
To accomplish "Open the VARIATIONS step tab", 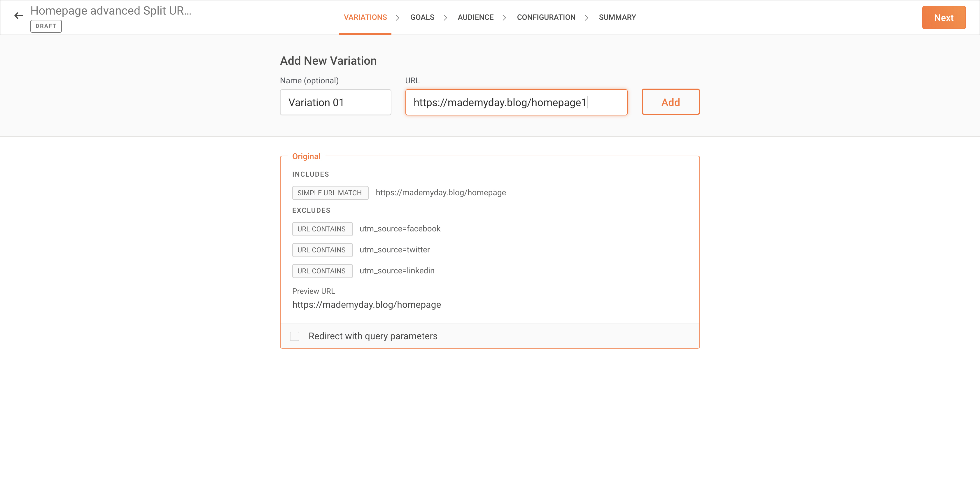I will [365, 17].
